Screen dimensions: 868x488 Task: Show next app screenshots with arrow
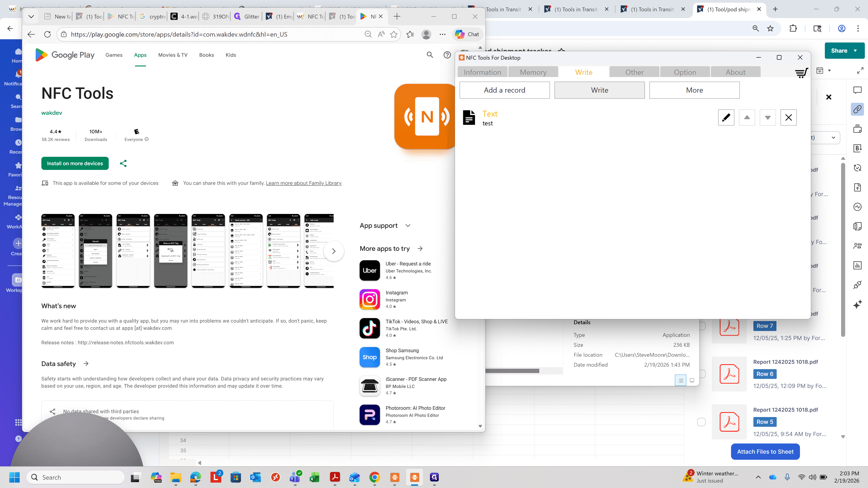pos(334,251)
